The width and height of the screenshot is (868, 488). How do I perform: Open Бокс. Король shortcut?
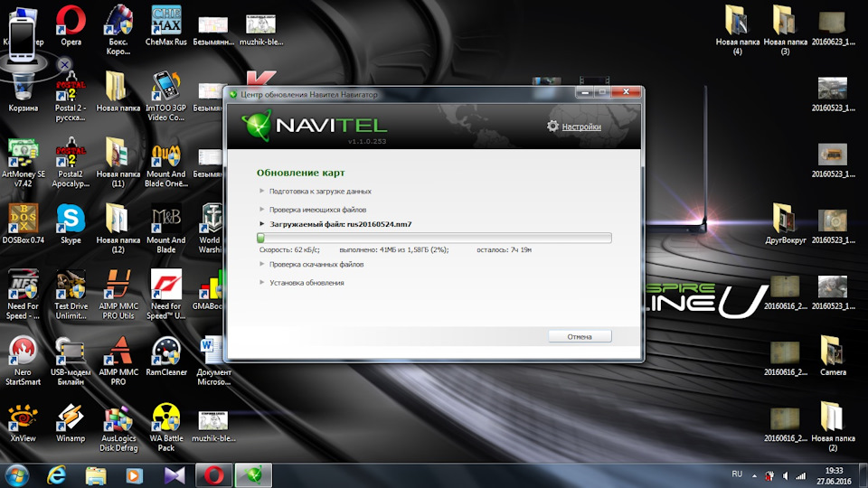pos(118,31)
